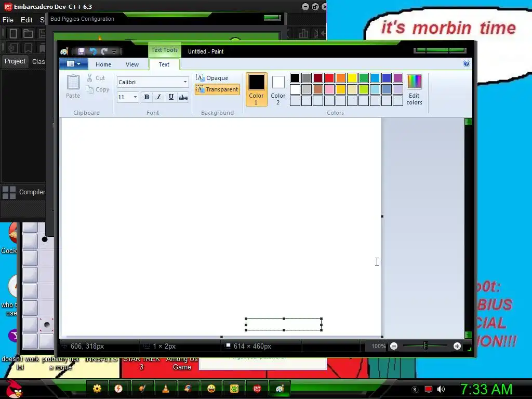Click the Cut scissors icon
Image resolution: width=532 pixels, height=399 pixels.
click(89, 78)
